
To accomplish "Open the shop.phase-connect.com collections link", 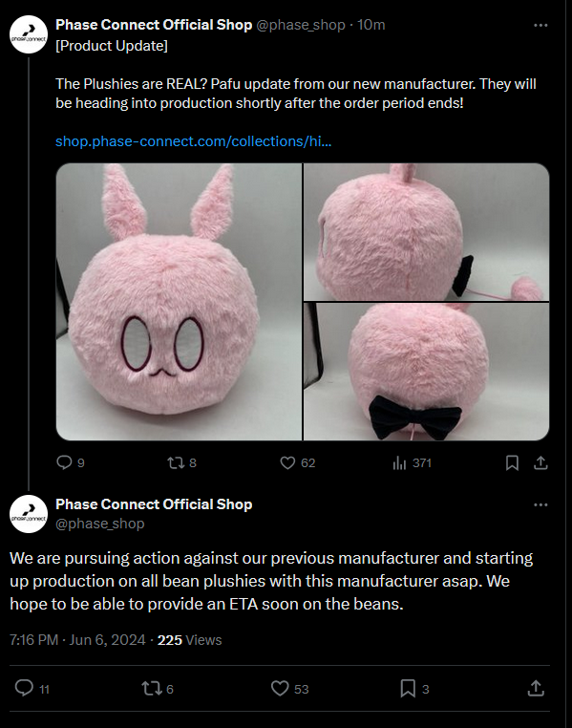I will [194, 141].
